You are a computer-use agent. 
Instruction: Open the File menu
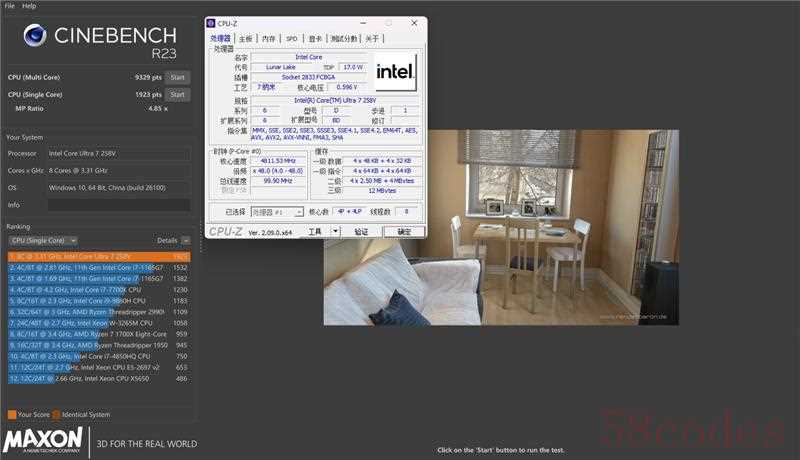(x=9, y=6)
